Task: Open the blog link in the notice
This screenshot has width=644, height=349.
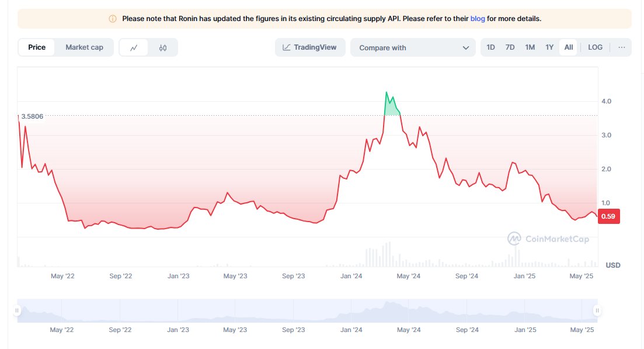Action: click(477, 19)
